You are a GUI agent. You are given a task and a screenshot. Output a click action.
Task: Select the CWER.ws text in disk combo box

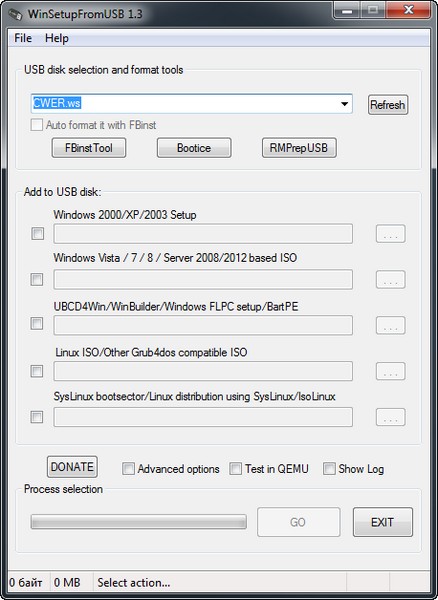[57, 103]
